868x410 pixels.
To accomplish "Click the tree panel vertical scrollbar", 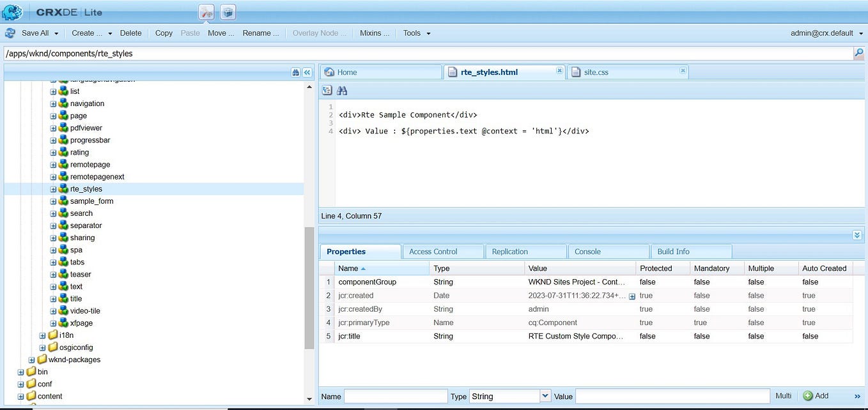I will pos(309,287).
